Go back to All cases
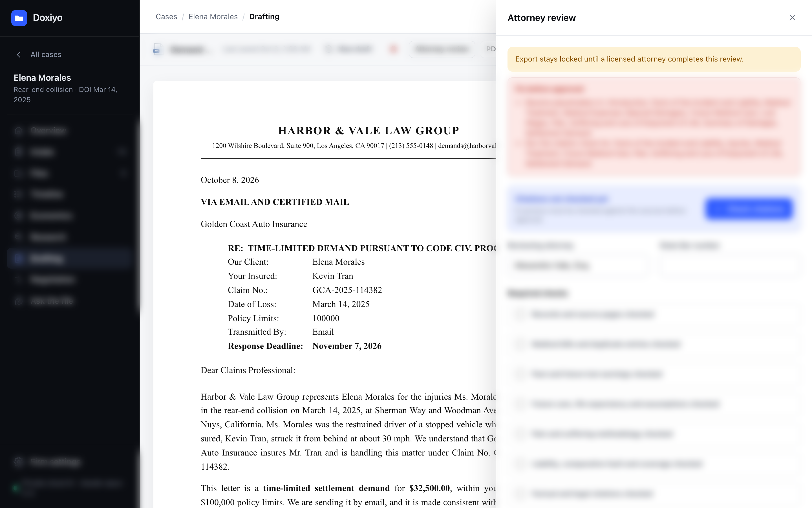The height and width of the screenshot is (508, 812). pos(46,54)
